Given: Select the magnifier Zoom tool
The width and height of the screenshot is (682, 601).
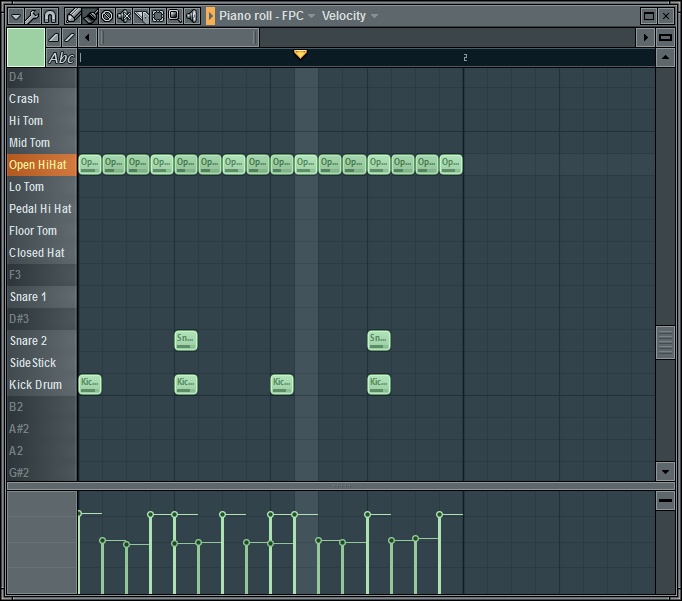Looking at the screenshot, I should [x=175, y=17].
